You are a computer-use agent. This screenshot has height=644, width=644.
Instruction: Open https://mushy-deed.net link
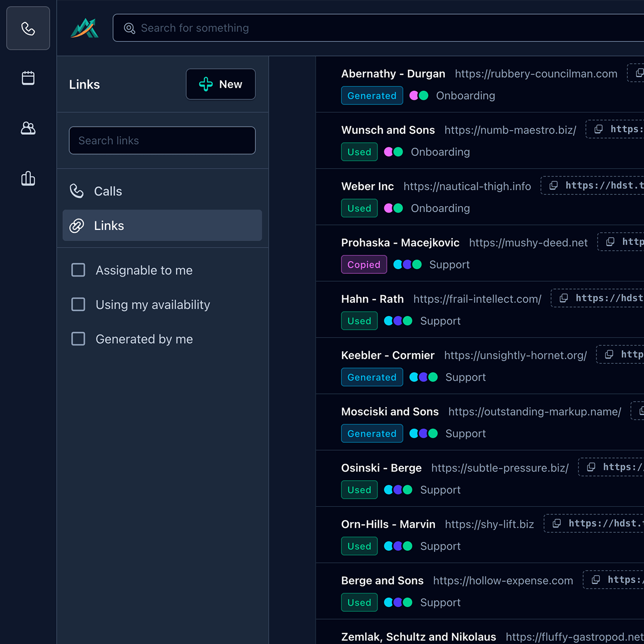tap(528, 243)
